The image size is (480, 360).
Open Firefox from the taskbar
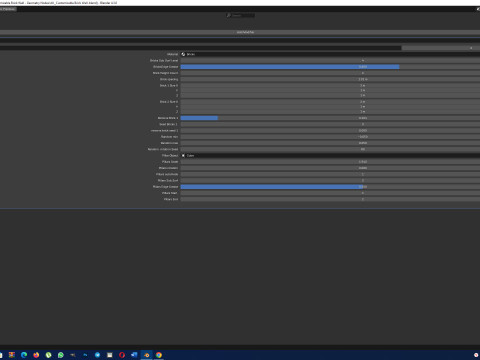[x=36, y=355]
